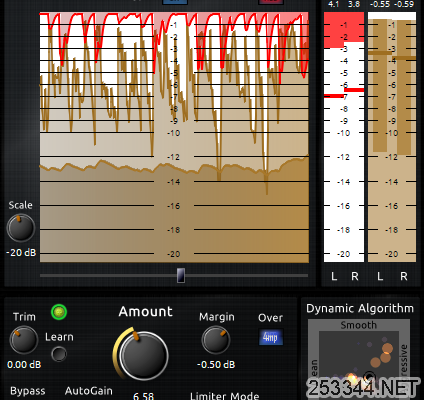Click the large Amount knob
The image size is (424, 400).
tap(143, 355)
